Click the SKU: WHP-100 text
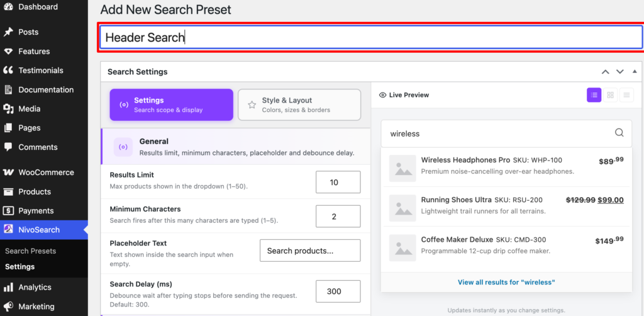 click(538, 161)
